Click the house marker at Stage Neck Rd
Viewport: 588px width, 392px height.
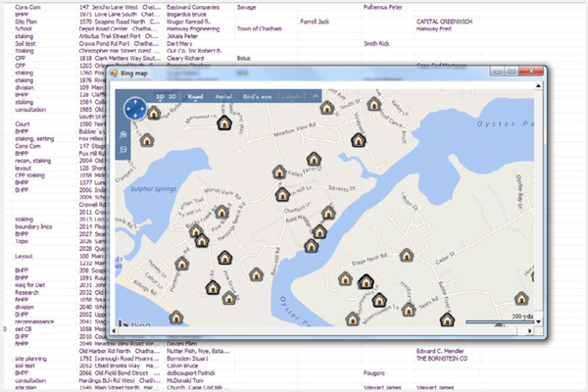(407, 256)
